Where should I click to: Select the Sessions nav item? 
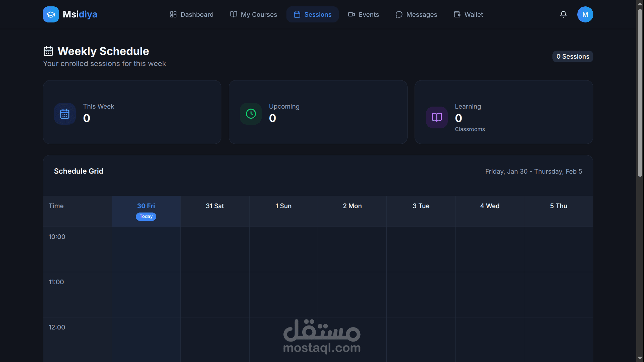pyautogui.click(x=312, y=14)
